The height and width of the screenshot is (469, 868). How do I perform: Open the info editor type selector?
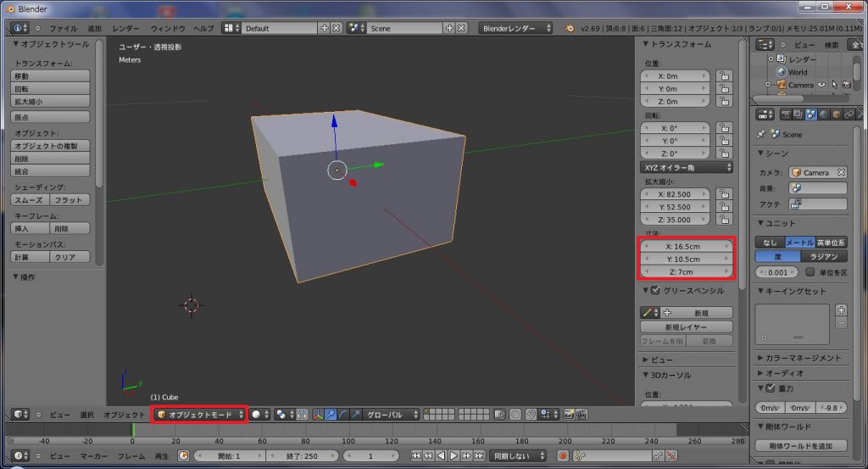[20, 28]
